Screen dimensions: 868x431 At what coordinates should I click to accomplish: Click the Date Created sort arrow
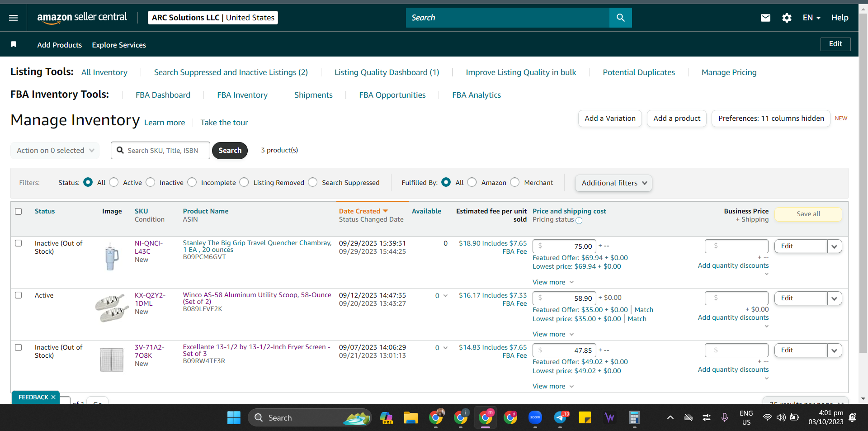coord(386,211)
